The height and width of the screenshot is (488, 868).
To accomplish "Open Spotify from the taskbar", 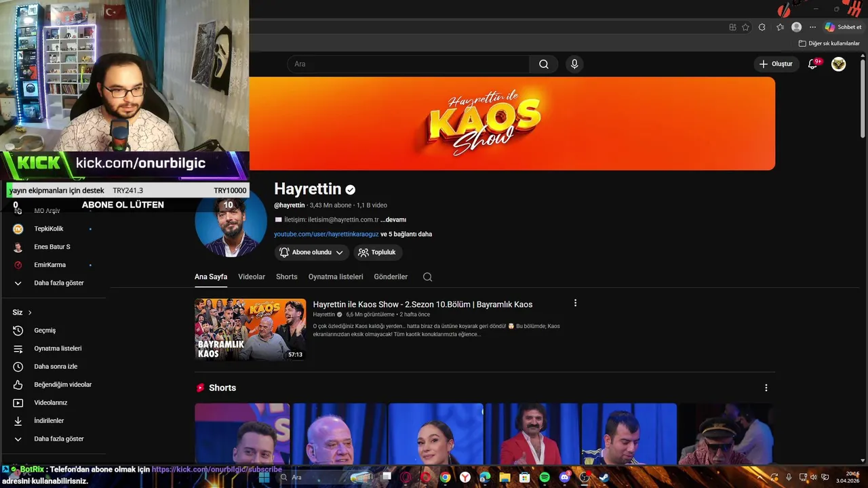I will point(545,477).
